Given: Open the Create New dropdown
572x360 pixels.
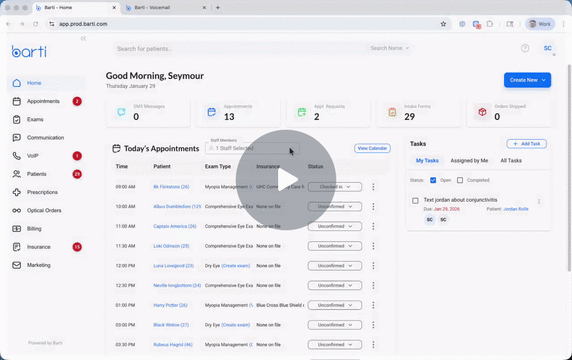Looking at the screenshot, I should 527,80.
